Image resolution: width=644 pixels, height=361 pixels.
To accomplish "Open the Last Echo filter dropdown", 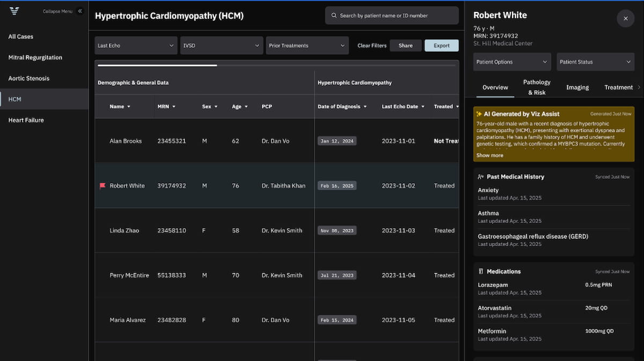I will 136,46.
